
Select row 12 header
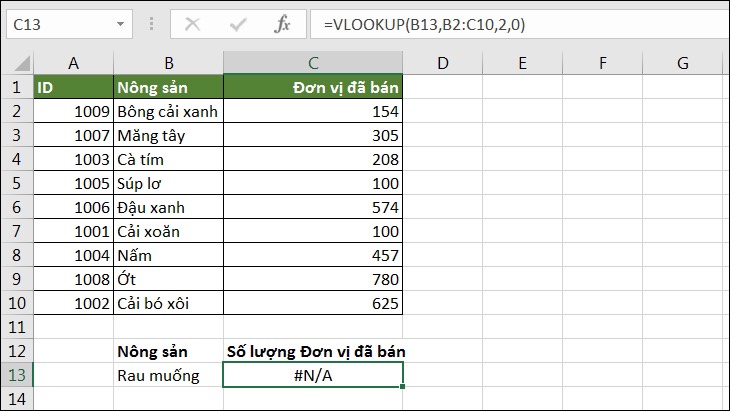17,350
